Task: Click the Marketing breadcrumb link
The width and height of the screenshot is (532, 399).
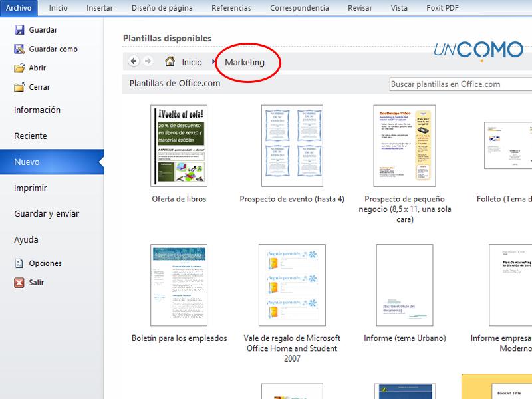Action: pyautogui.click(x=245, y=62)
